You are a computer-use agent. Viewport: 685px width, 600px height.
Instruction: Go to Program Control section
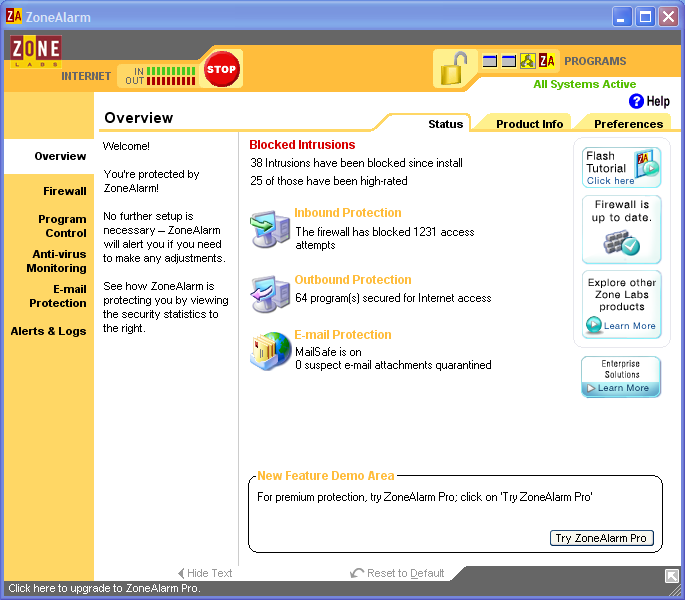(62, 226)
